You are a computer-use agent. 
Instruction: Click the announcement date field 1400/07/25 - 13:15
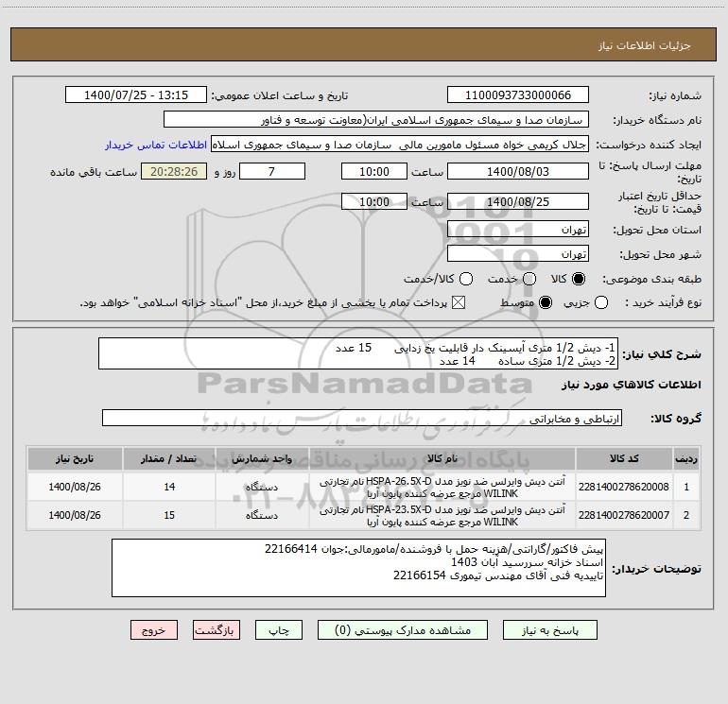[x=136, y=94]
